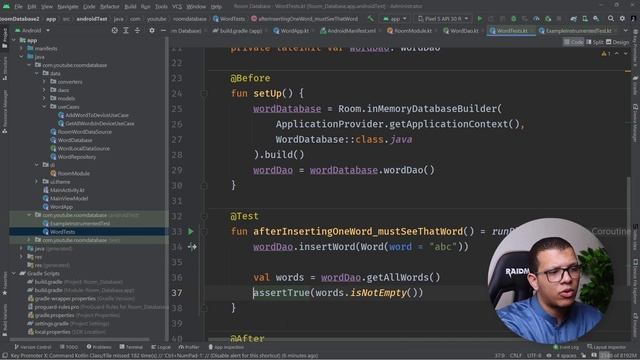Image resolution: width=640 pixels, height=360 pixels.
Task: Open the Refactor menu
Action: [109, 7]
